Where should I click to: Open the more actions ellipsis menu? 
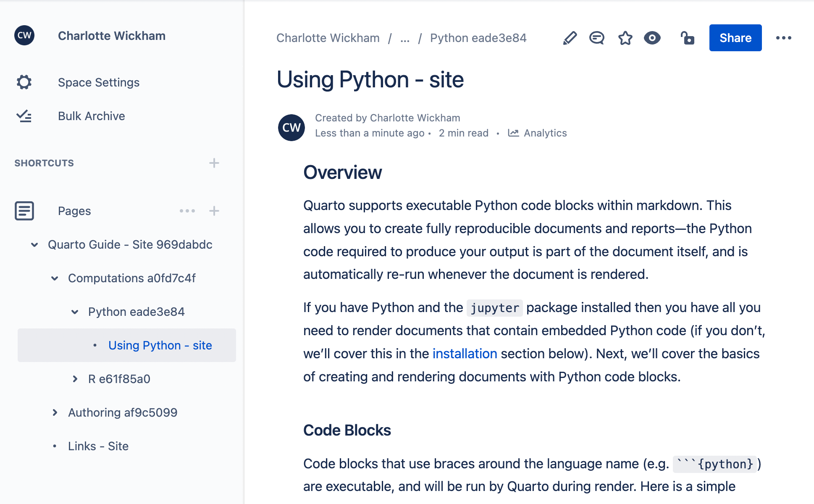pos(785,38)
